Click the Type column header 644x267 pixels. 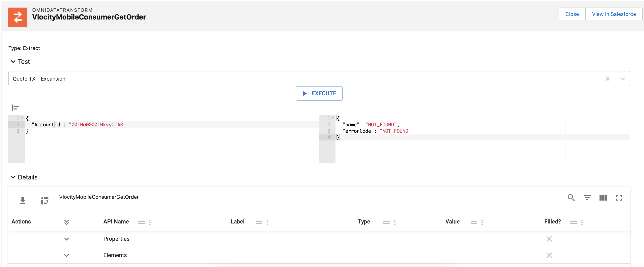364,222
